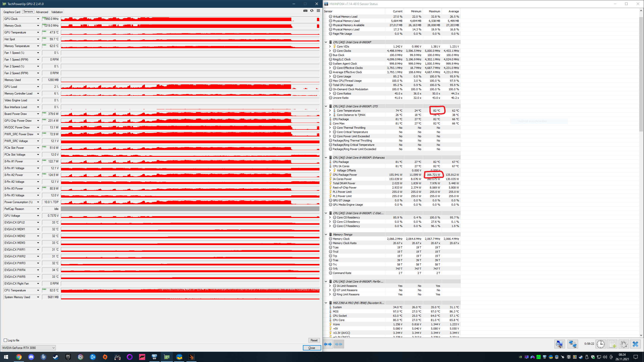Click the Minimum column header

413,11
